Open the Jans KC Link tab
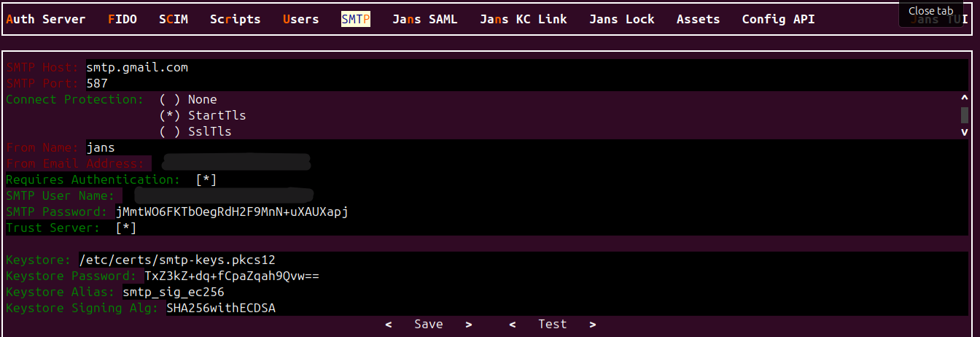This screenshot has height=337, width=980. pos(523,20)
